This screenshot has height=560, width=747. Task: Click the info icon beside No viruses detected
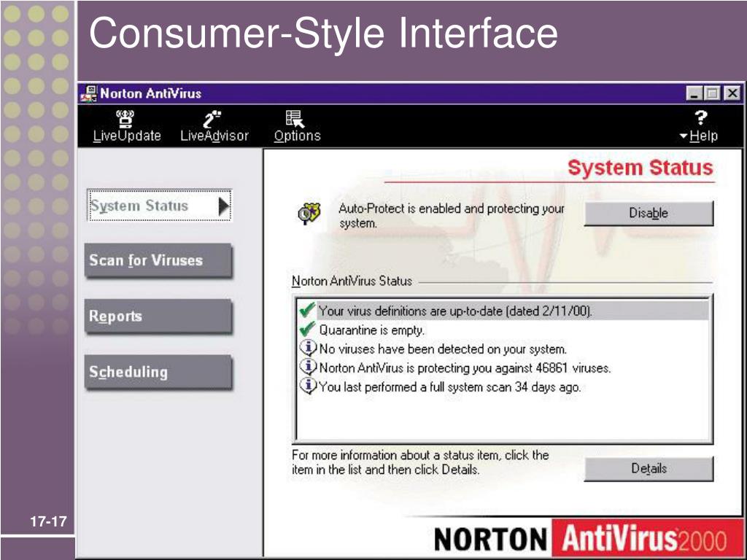click(308, 348)
